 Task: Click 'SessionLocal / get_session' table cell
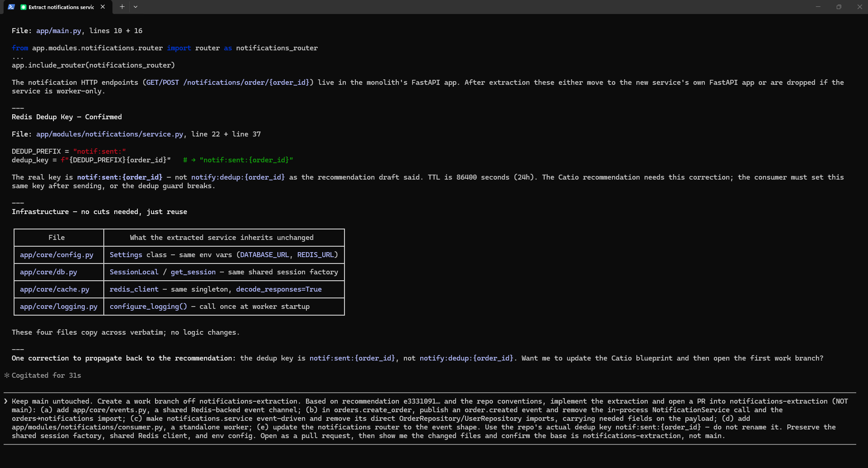pyautogui.click(x=224, y=272)
